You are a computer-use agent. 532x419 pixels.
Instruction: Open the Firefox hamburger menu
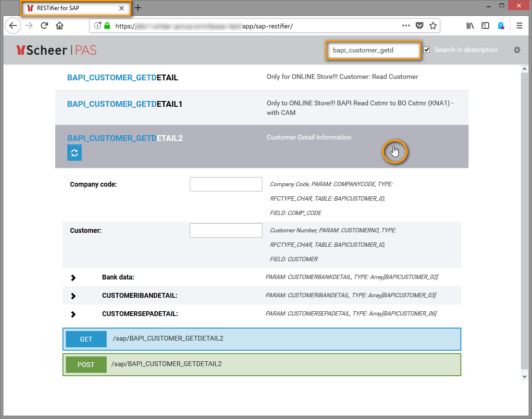520,25
